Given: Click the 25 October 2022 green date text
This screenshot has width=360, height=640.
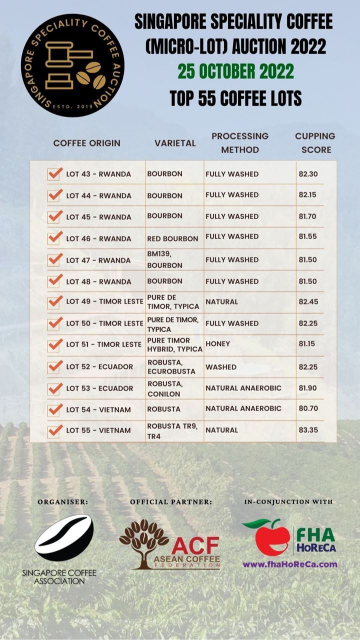Looking at the screenshot, I should 236,71.
